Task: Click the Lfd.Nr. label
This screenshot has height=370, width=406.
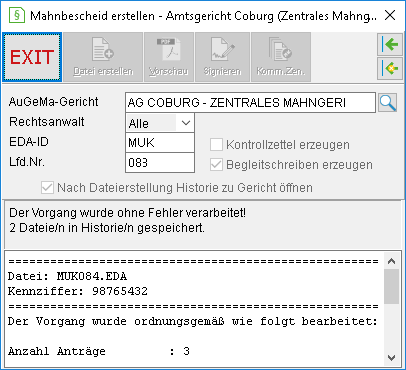Action: tap(27, 162)
